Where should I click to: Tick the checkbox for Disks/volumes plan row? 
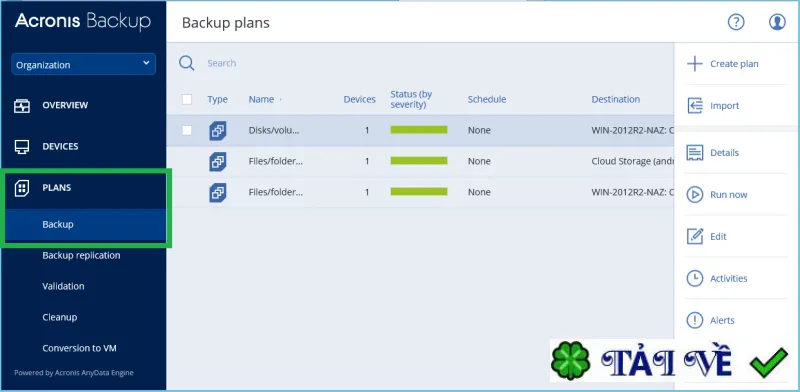coord(187,130)
